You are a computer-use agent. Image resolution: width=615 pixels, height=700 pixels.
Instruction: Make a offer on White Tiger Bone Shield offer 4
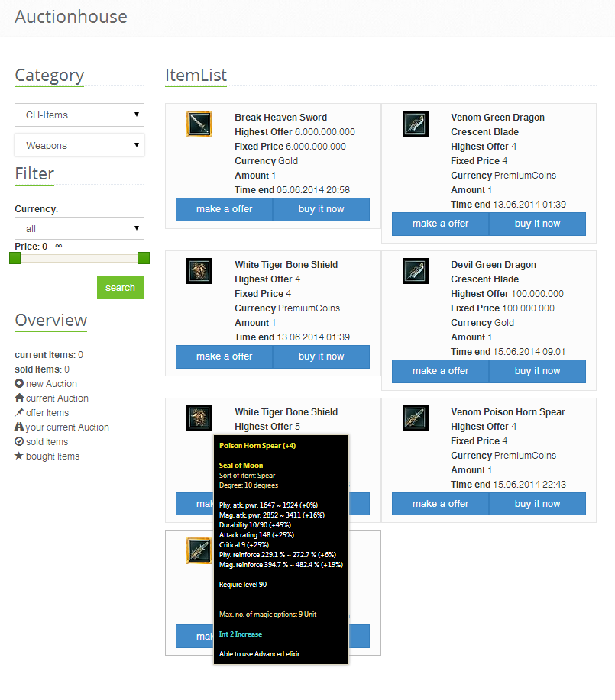225,356
